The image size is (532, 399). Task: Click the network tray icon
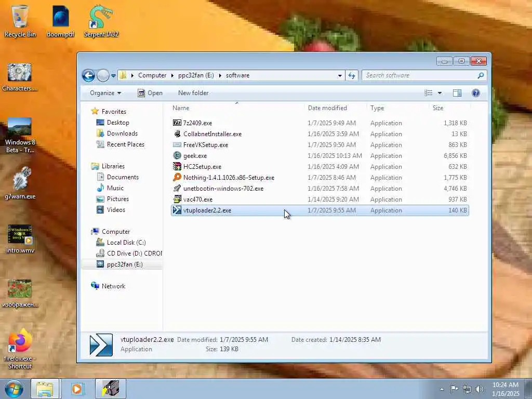pos(467,389)
